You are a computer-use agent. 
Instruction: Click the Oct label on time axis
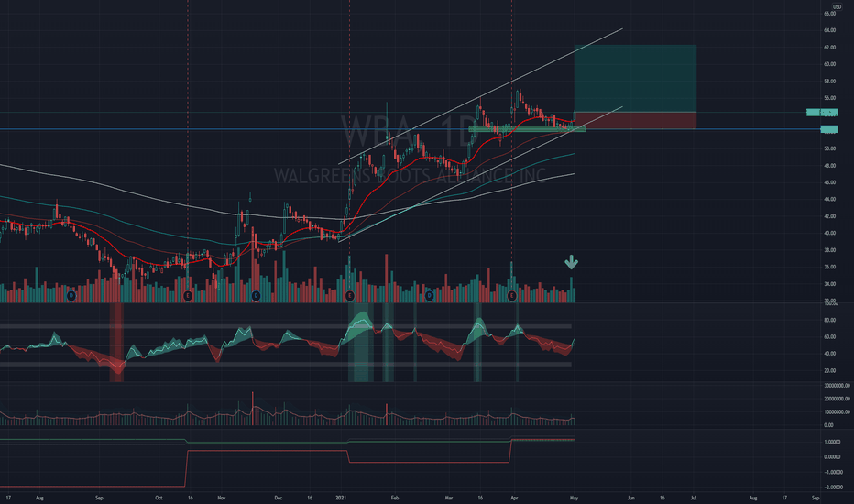pyautogui.click(x=159, y=498)
